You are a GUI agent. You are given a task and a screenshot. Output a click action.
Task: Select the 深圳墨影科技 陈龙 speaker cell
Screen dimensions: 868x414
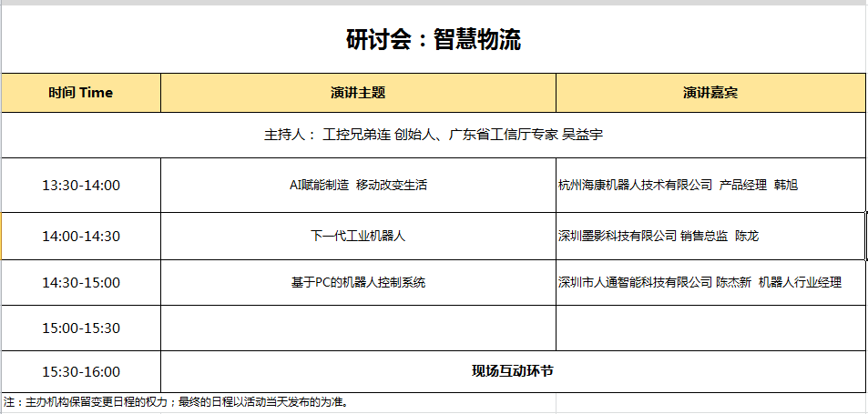[710, 236]
